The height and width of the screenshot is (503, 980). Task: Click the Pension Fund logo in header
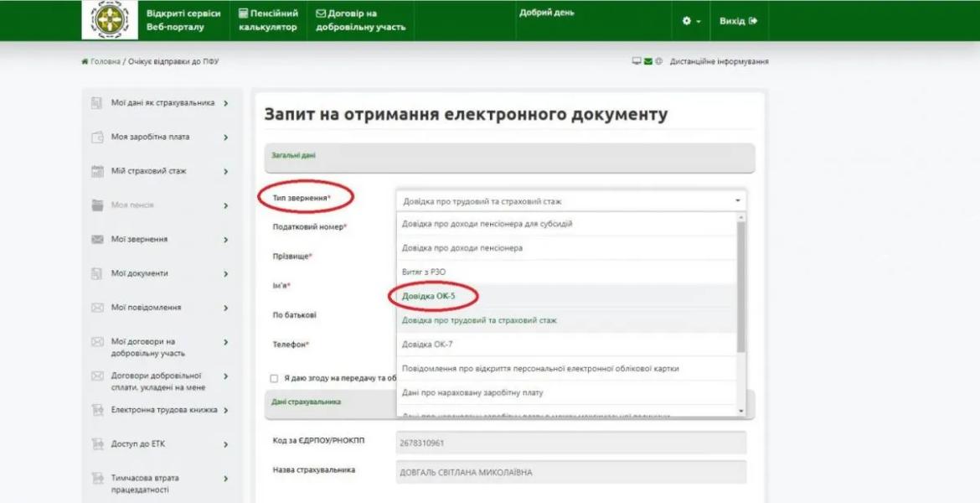pyautogui.click(x=110, y=20)
